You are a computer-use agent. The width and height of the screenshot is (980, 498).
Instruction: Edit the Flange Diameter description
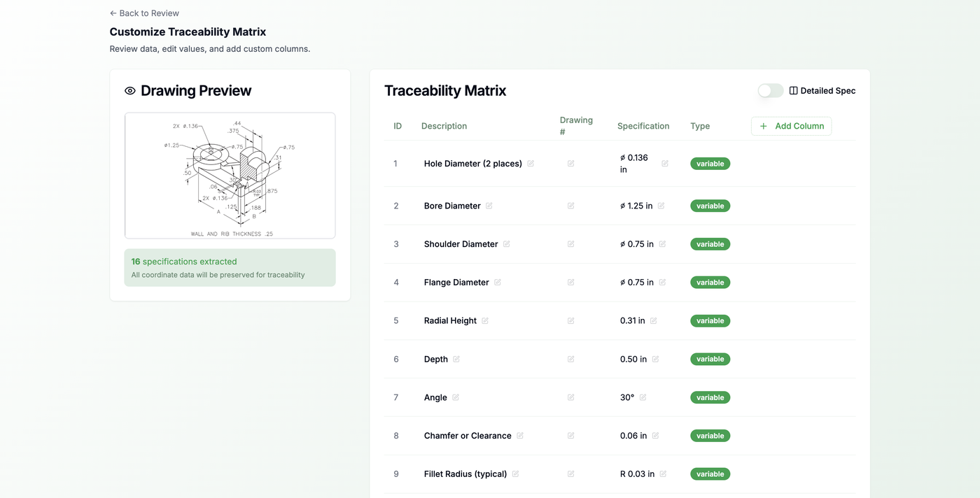[x=498, y=282]
